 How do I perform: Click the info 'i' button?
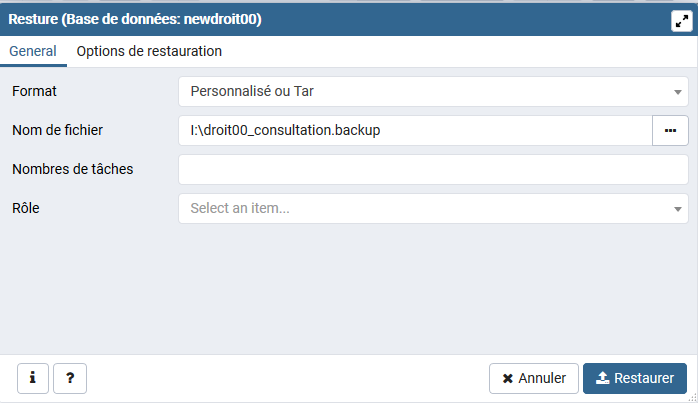[x=33, y=378]
